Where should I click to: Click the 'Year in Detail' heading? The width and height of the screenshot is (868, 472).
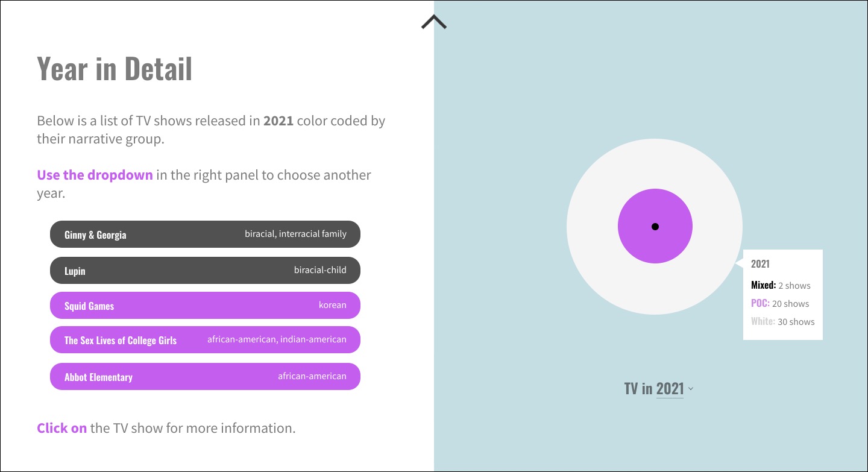(115, 69)
